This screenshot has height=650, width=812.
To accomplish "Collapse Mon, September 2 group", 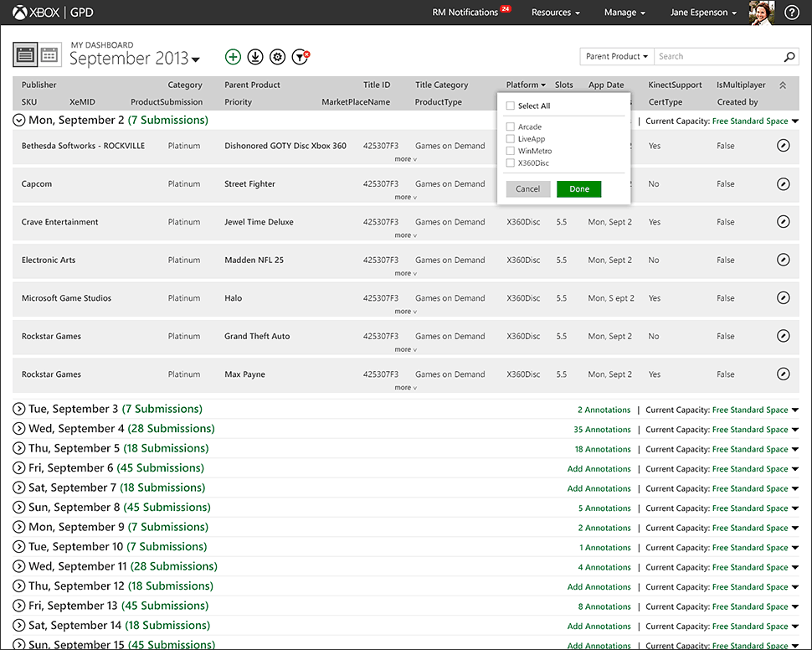I will pos(18,121).
